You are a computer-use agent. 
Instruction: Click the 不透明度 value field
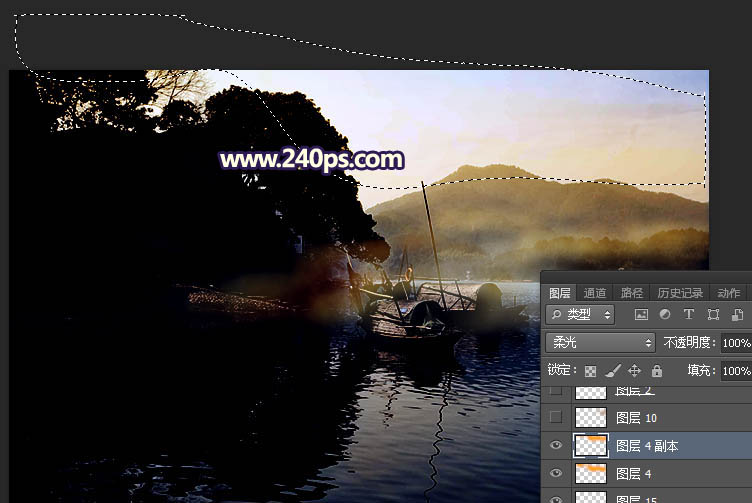click(735, 343)
